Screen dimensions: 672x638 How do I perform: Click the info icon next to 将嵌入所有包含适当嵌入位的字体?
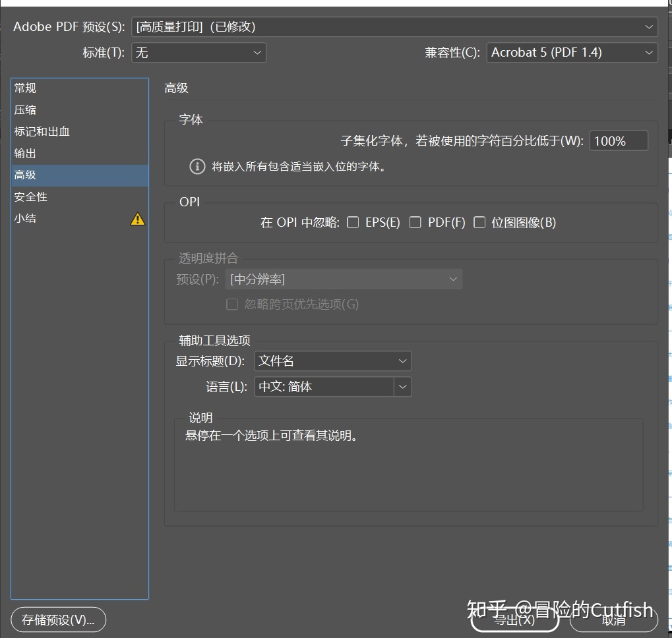pyautogui.click(x=197, y=166)
